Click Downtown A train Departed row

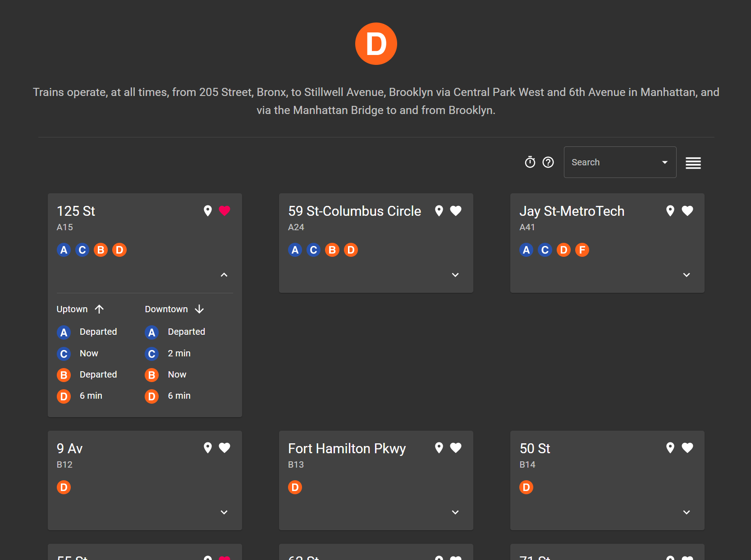tap(175, 332)
